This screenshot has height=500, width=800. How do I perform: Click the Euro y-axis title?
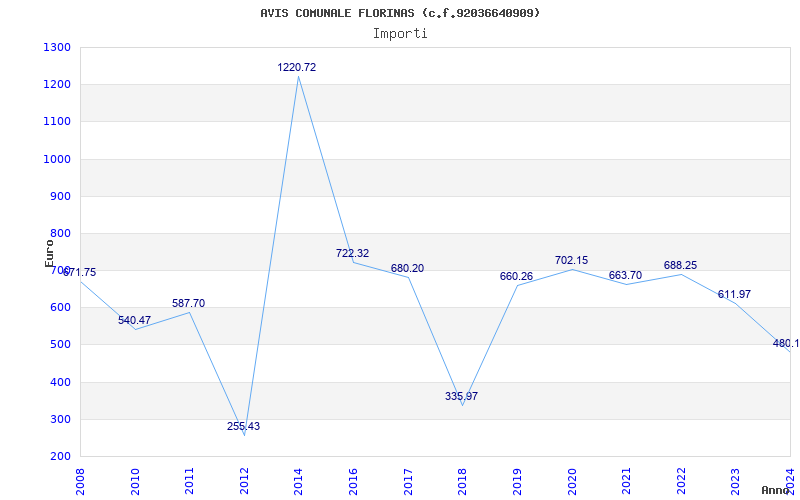point(49,253)
